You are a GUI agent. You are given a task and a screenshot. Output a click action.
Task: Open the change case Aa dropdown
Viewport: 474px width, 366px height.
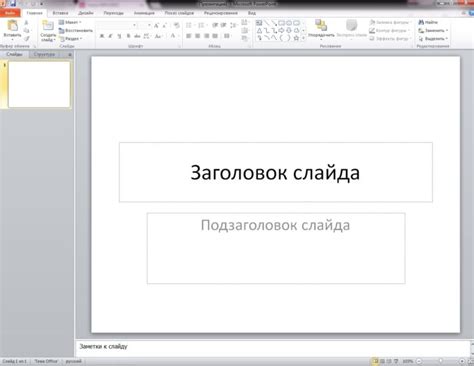click(x=158, y=36)
